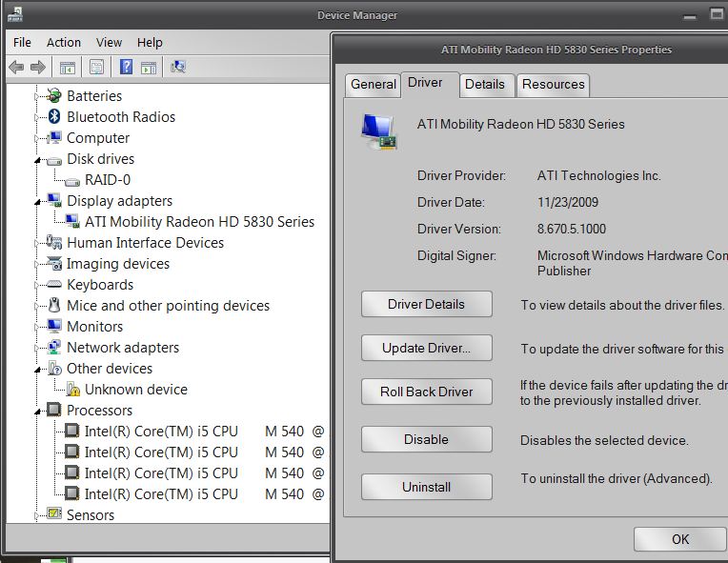Expand the Human Interface Devices node
This screenshot has height=563, width=728.
coord(36,243)
